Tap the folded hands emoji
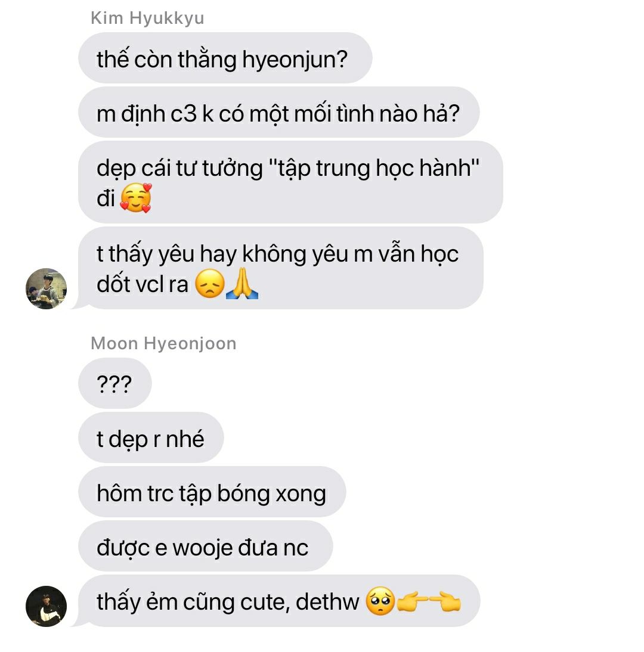Viewport: 644px width, 652px height. 242,284
